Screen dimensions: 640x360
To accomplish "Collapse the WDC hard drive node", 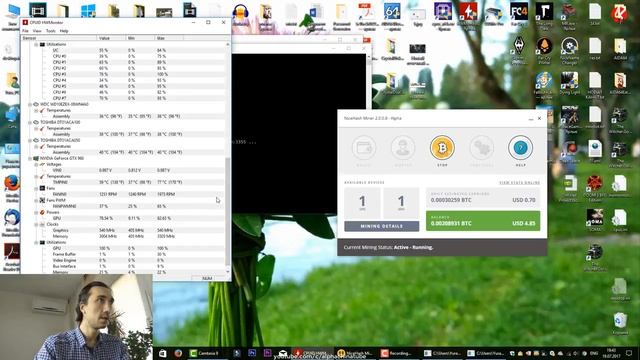I will 30,104.
